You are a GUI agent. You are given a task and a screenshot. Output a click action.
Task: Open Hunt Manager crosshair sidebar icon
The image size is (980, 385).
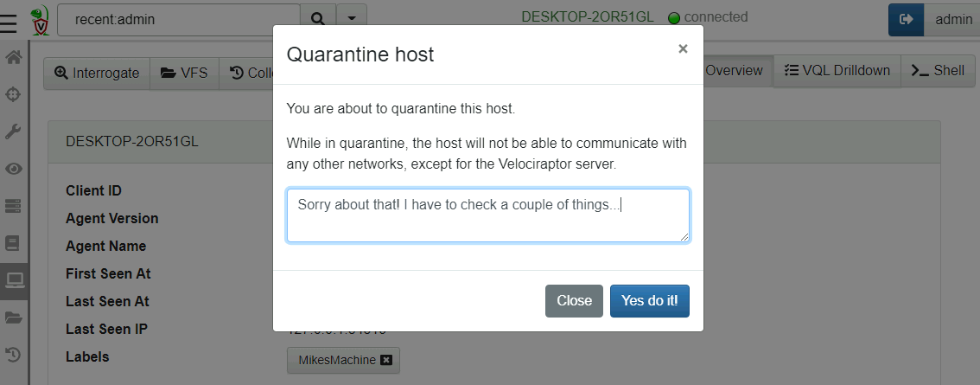pyautogui.click(x=13, y=94)
